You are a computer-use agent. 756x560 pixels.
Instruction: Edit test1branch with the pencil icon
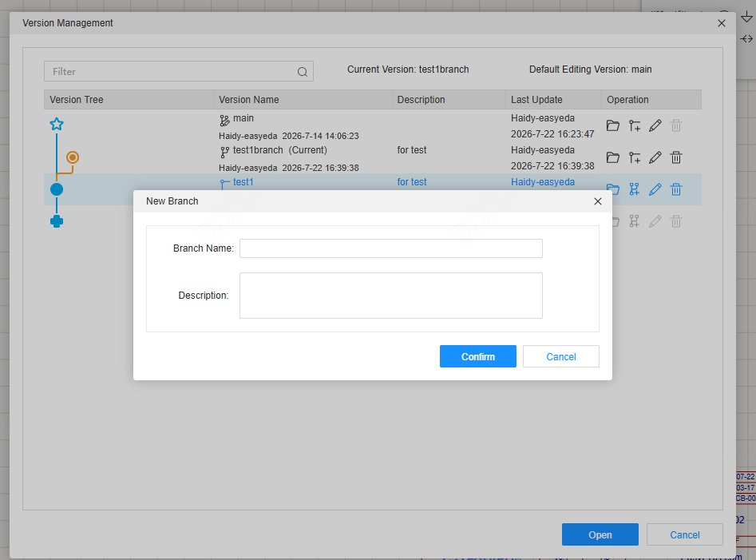pyautogui.click(x=655, y=157)
